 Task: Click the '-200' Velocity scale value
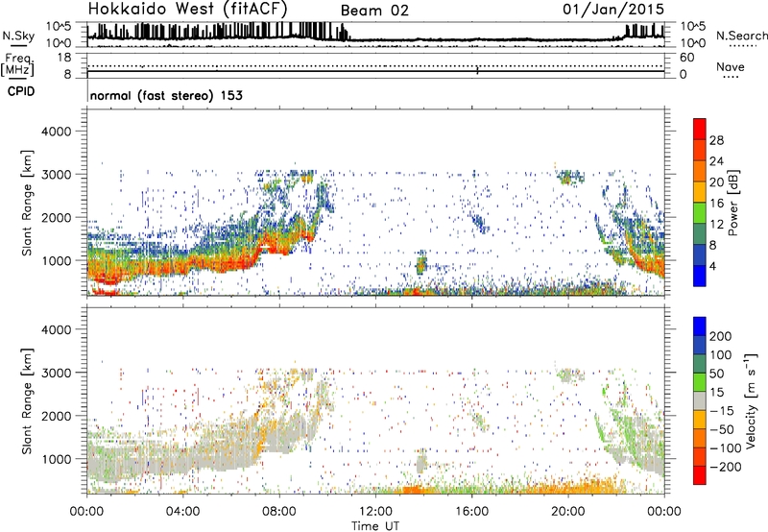(x=726, y=467)
